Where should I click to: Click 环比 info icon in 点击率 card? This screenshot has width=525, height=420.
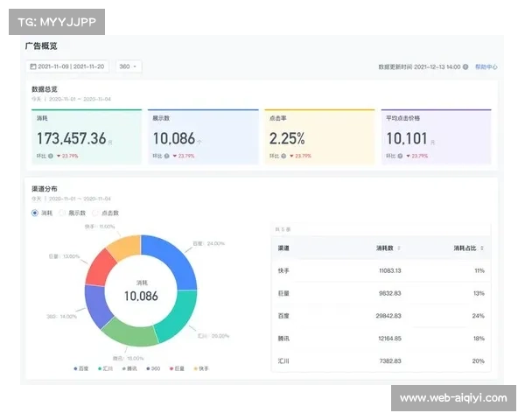(283, 156)
